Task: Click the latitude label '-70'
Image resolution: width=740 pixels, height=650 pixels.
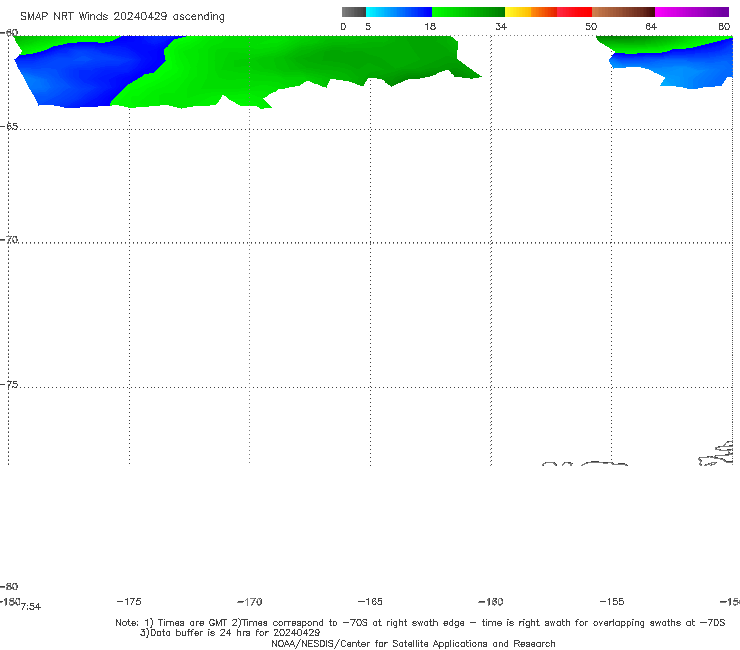Action: pyautogui.click(x=9, y=240)
